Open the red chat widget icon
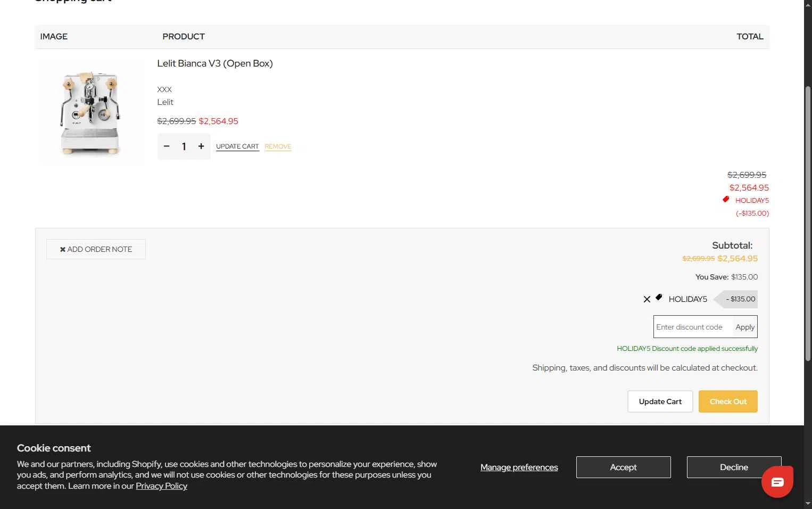The width and height of the screenshot is (812, 509). click(x=777, y=482)
